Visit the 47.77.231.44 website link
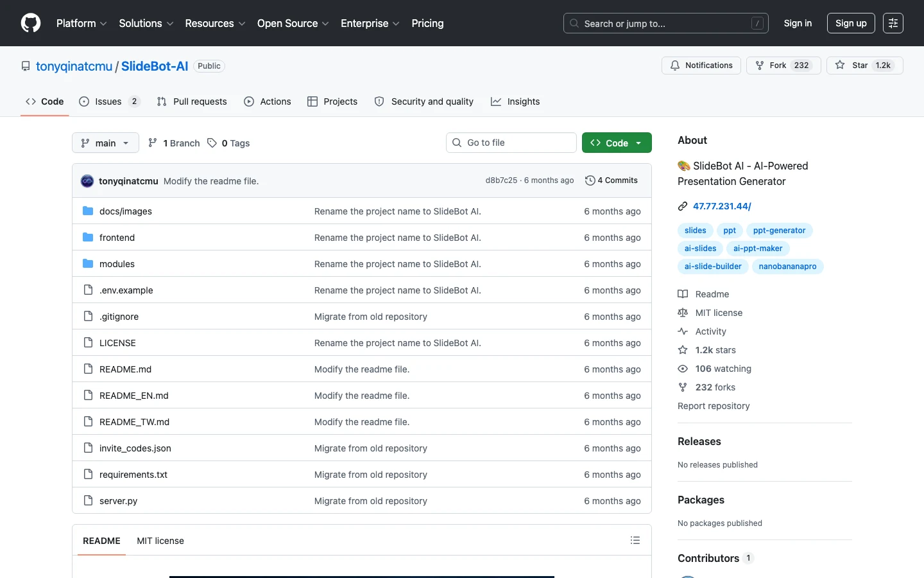This screenshot has width=924, height=578. click(722, 206)
